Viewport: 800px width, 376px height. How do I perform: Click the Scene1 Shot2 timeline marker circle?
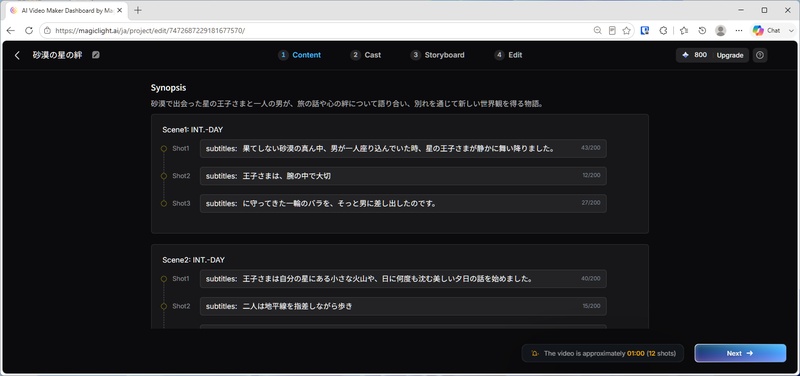(x=164, y=176)
